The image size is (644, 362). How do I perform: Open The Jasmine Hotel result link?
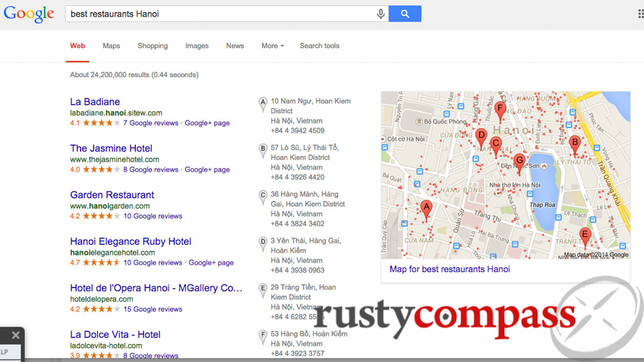coord(111,148)
